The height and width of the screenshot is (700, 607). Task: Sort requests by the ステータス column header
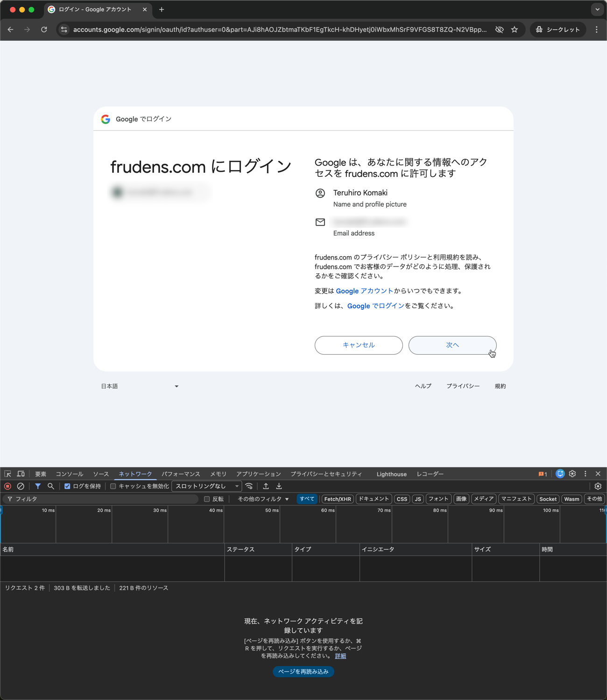(x=258, y=549)
